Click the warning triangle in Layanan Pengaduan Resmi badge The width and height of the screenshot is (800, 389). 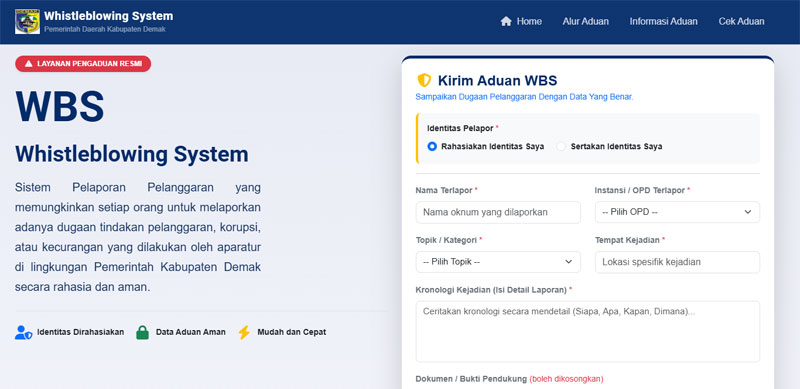click(29, 64)
